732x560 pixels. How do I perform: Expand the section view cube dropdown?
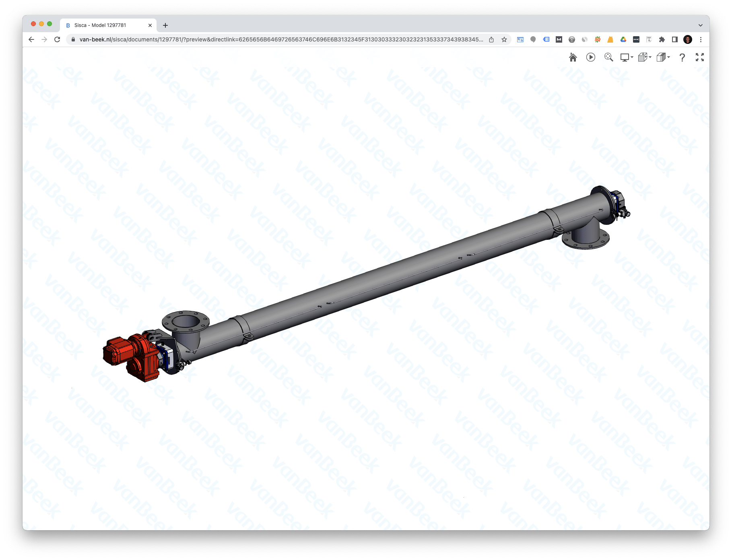click(x=645, y=58)
